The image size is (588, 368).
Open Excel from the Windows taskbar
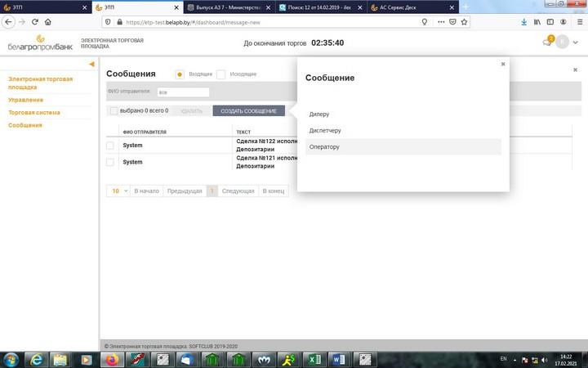[313, 359]
